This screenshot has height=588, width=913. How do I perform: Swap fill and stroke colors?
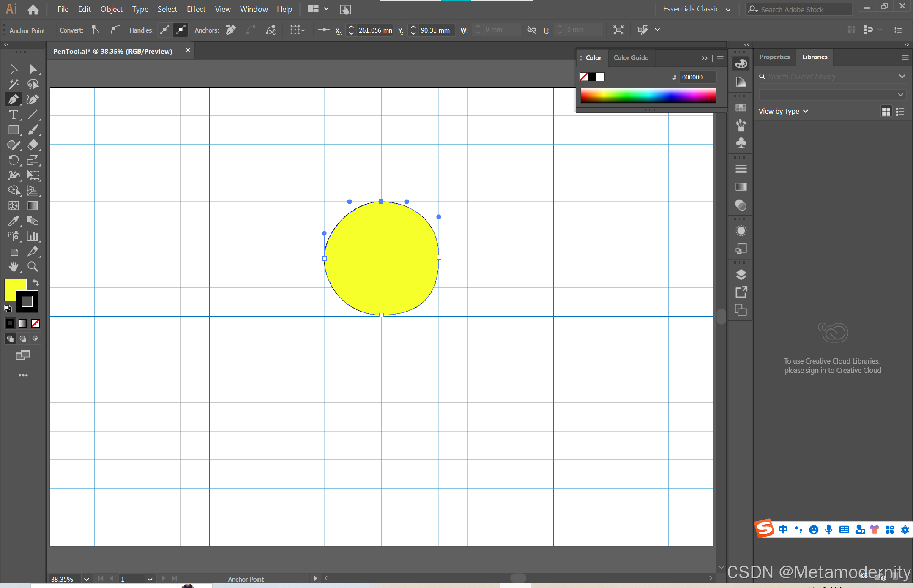tap(36, 282)
